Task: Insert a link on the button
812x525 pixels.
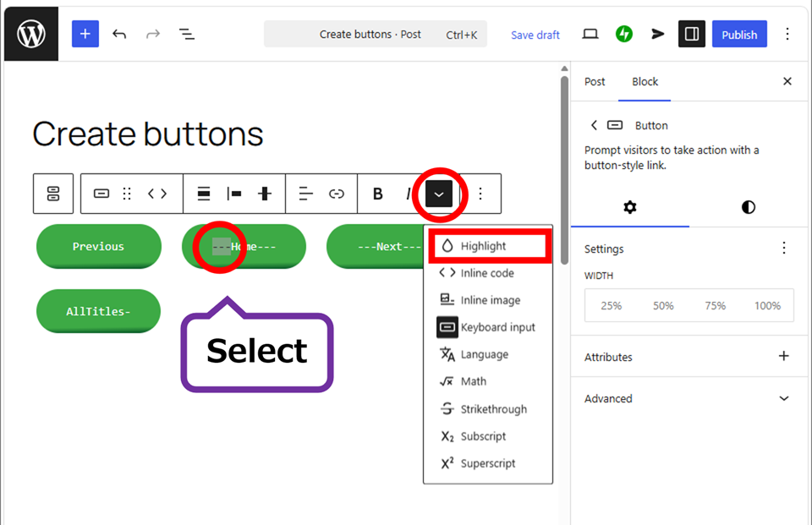Action: pos(337,194)
